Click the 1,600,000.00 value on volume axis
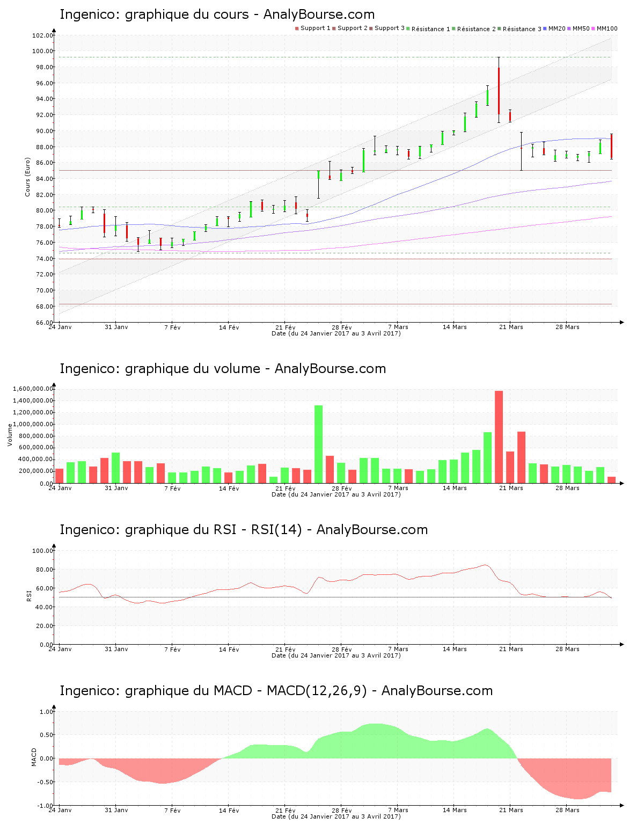The width and height of the screenshot is (644, 832). (x=32, y=389)
